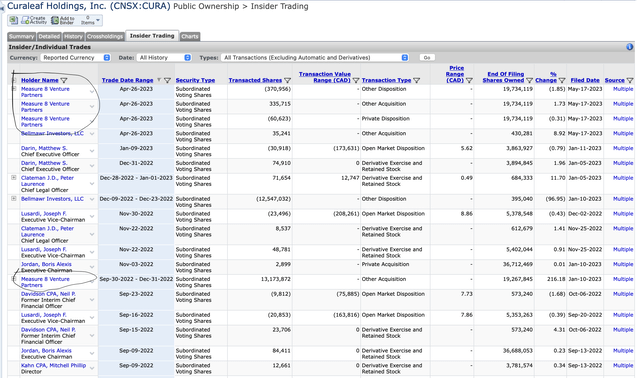This screenshot has width=640, height=378.
Task: Open Multiple source for Kahn Sep-09-2022 row
Action: point(623,365)
